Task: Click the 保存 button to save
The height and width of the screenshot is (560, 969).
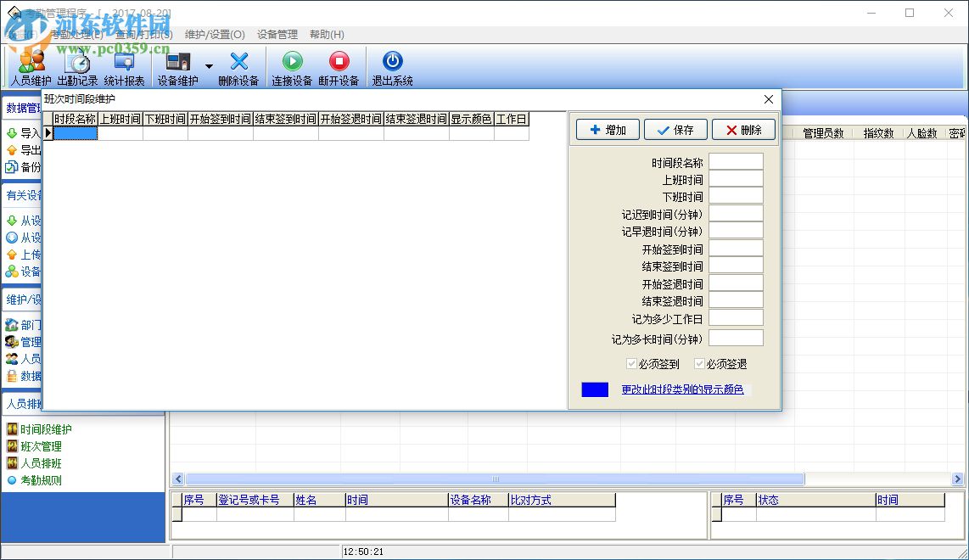Action: click(677, 130)
